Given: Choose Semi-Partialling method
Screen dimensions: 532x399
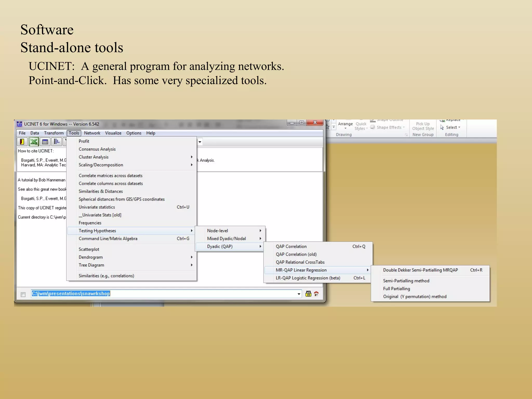Looking at the screenshot, I should (430, 281).
